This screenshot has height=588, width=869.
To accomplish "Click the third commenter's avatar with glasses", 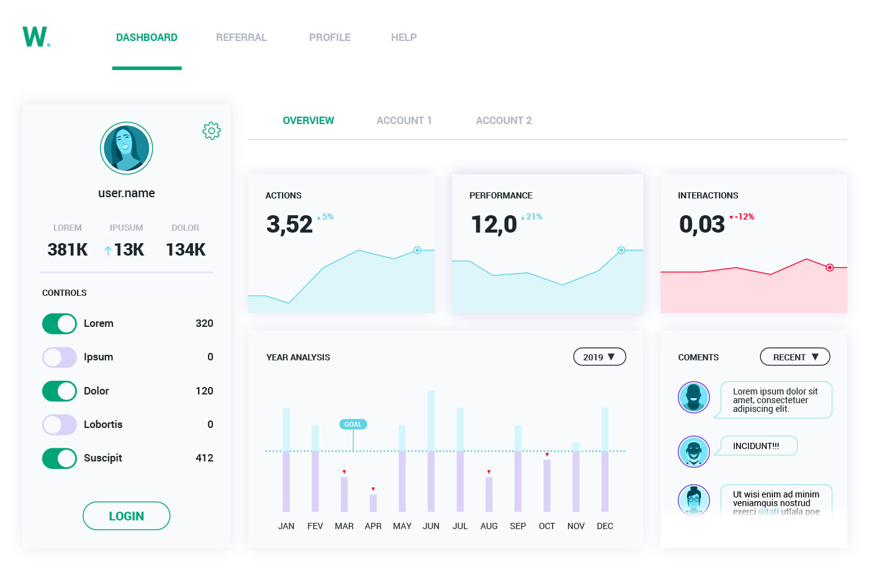I will [694, 500].
